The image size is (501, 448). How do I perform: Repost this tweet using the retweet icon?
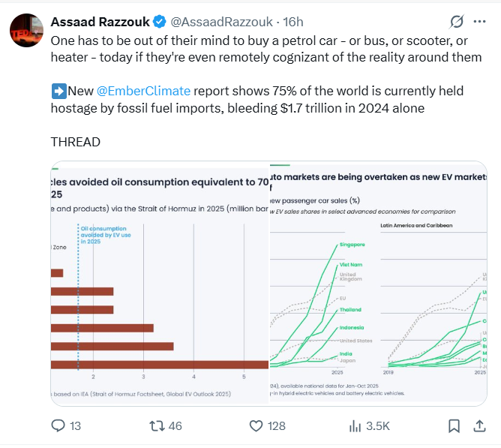(x=157, y=425)
